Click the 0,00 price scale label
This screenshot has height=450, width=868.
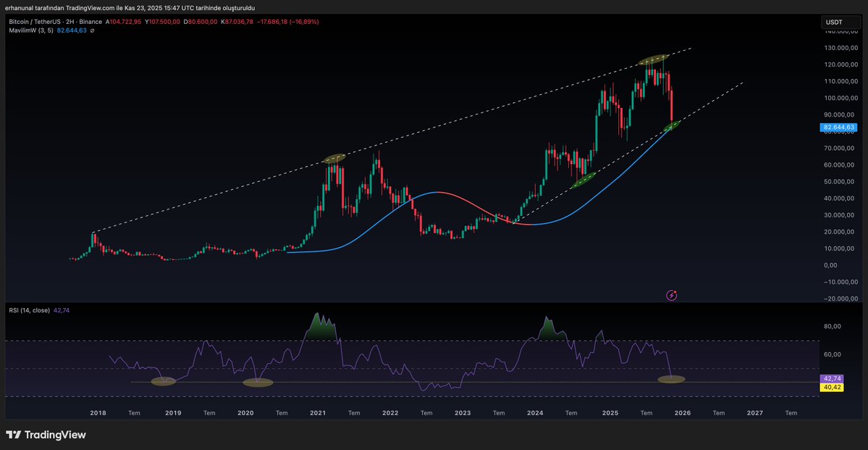[x=832, y=265]
